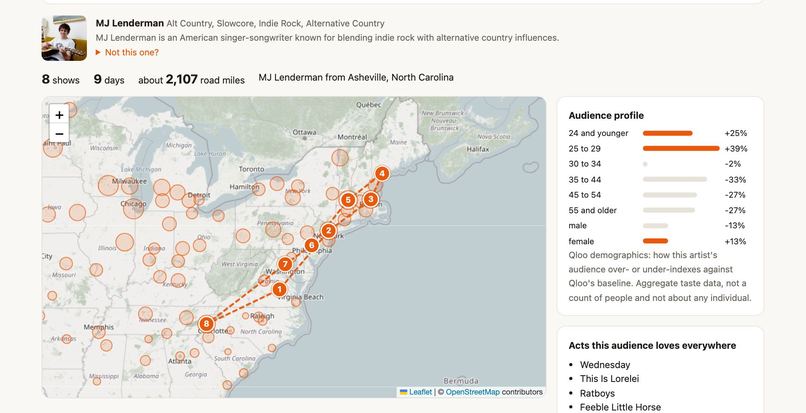Image resolution: width=806 pixels, height=413 pixels.
Task: Click the 24 and younger bar
Action: [x=668, y=133]
